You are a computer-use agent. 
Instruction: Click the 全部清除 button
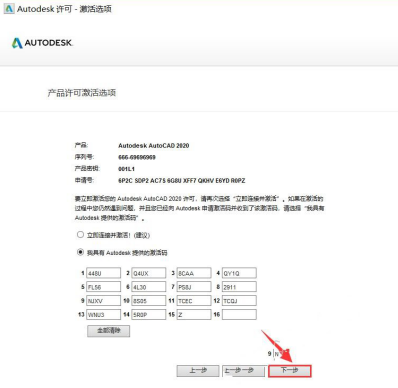tap(109, 331)
